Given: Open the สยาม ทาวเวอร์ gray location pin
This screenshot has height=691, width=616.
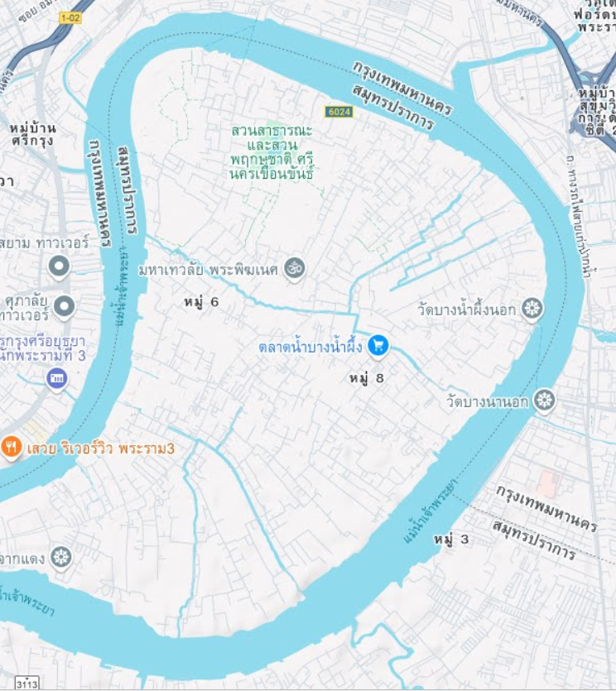Looking at the screenshot, I should pos(59,267).
